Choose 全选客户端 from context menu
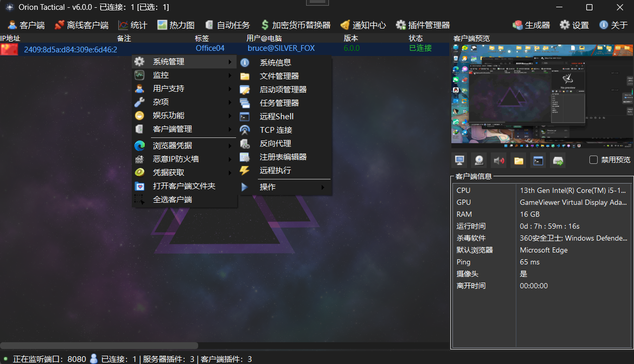The width and height of the screenshot is (634, 364). coord(184,199)
